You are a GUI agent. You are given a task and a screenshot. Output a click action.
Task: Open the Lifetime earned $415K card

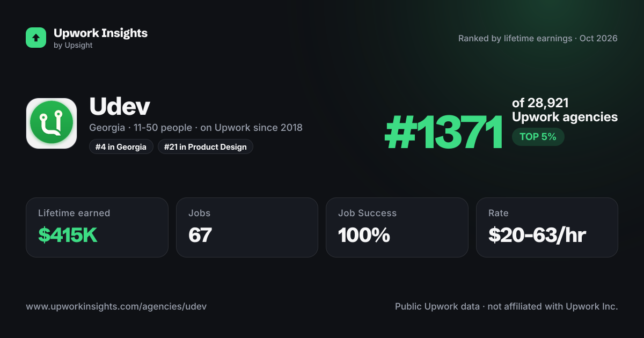pyautogui.click(x=97, y=227)
